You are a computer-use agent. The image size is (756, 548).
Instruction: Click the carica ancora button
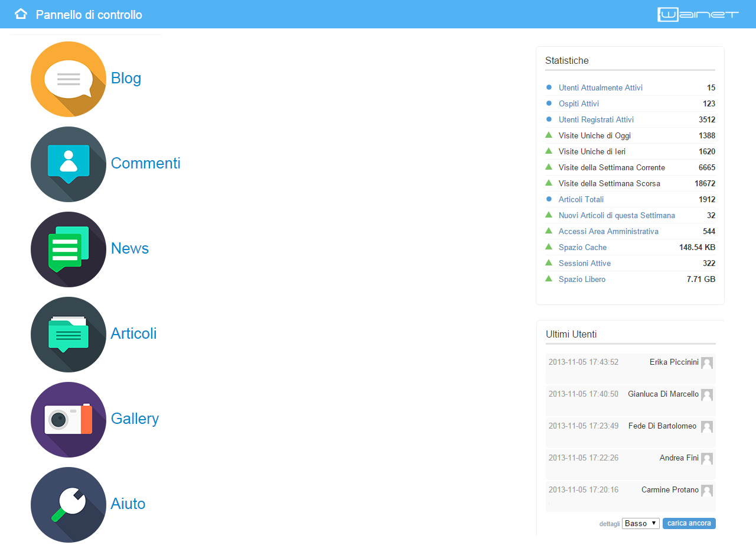[689, 523]
